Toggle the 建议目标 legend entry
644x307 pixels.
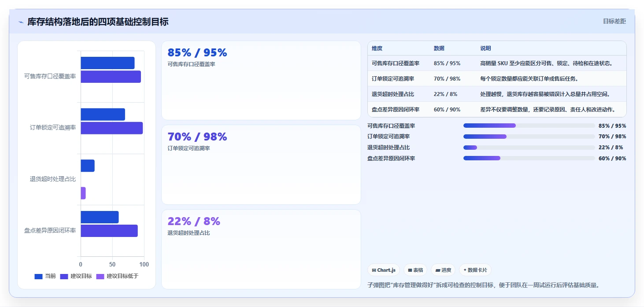click(x=76, y=276)
